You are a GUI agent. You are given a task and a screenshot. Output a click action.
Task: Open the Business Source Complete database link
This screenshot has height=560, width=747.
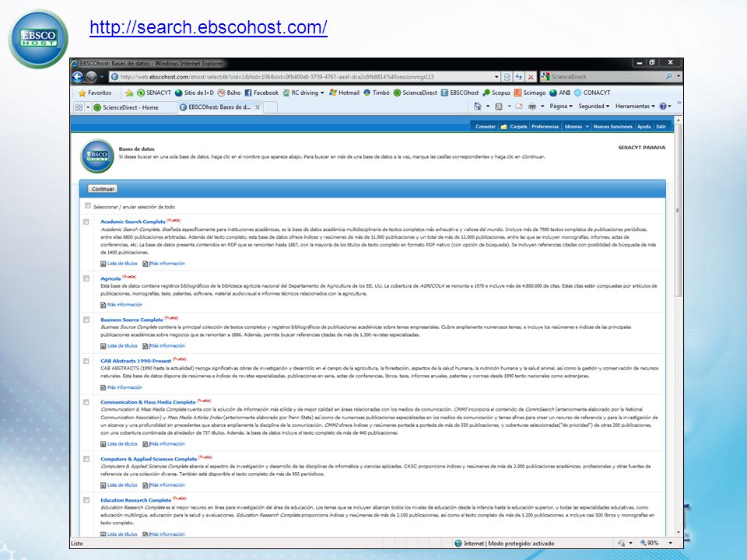coord(132,320)
